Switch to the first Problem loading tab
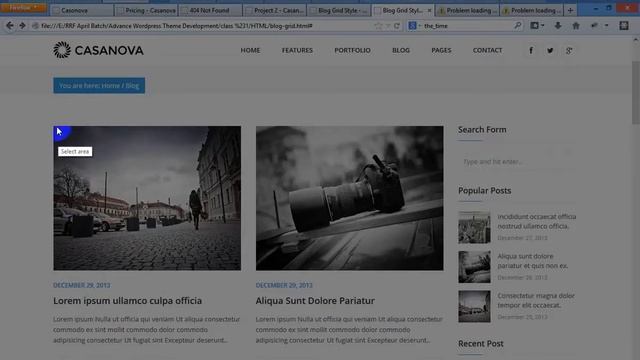640x360 pixels. (467, 10)
